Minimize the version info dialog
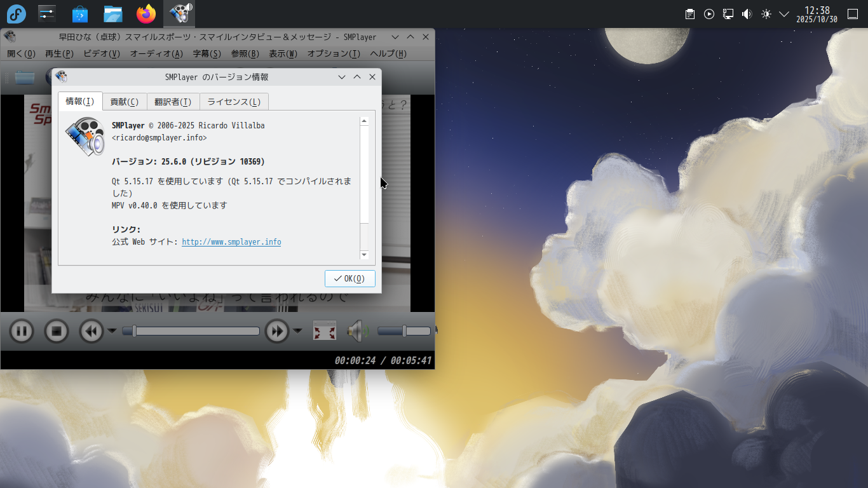 point(342,77)
